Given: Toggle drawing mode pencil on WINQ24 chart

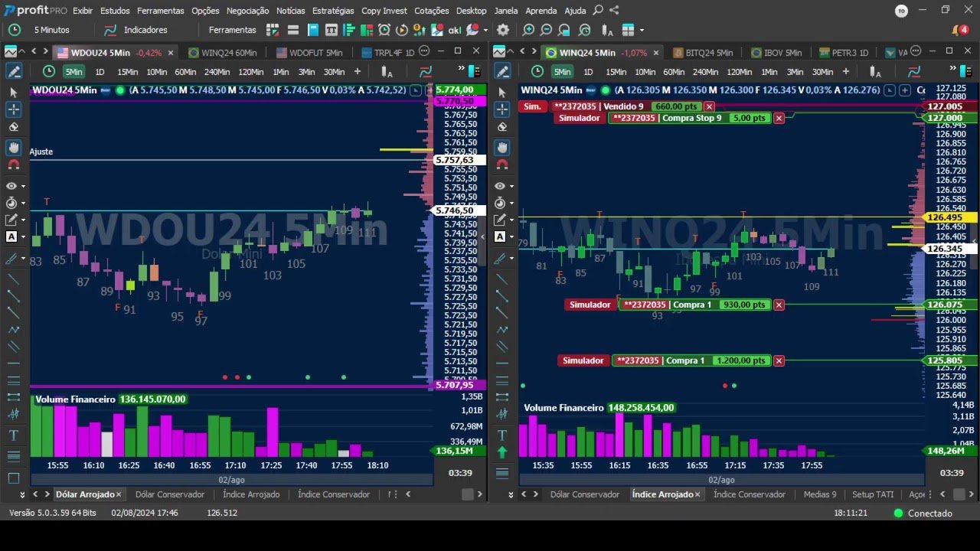Looking at the screenshot, I should coord(502,71).
